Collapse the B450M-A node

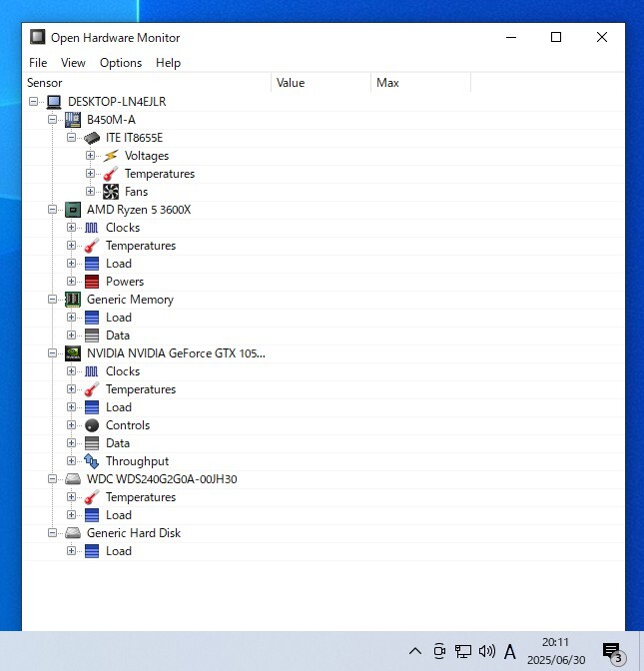(x=53, y=120)
